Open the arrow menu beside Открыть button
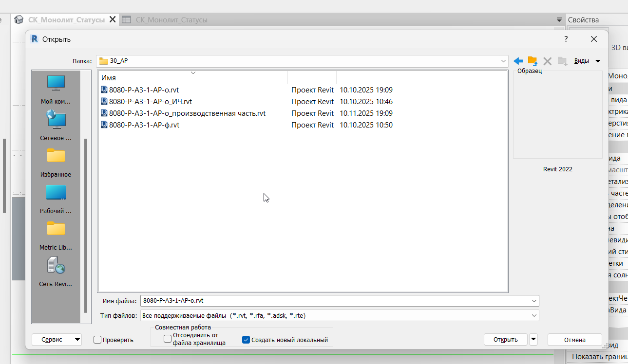Image resolution: width=628 pixels, height=364 pixels. click(533, 339)
